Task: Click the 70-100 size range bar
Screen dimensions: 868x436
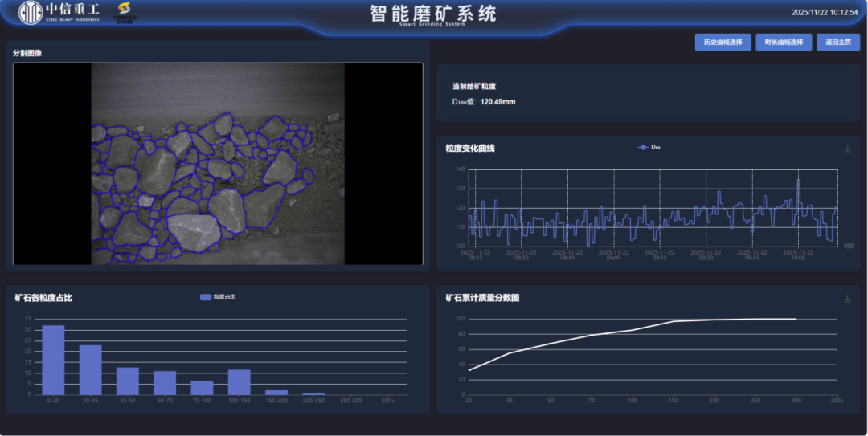Action: coord(202,387)
